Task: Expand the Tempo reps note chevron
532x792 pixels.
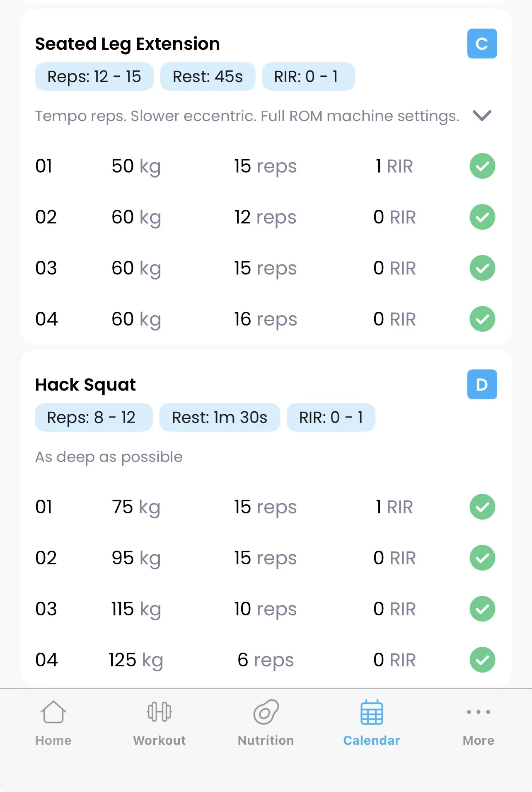Action: point(482,116)
